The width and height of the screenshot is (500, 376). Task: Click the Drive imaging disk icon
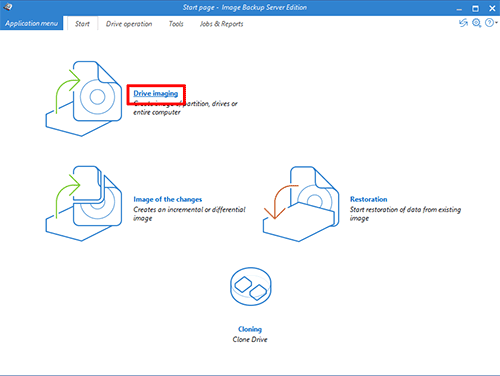coord(84,99)
